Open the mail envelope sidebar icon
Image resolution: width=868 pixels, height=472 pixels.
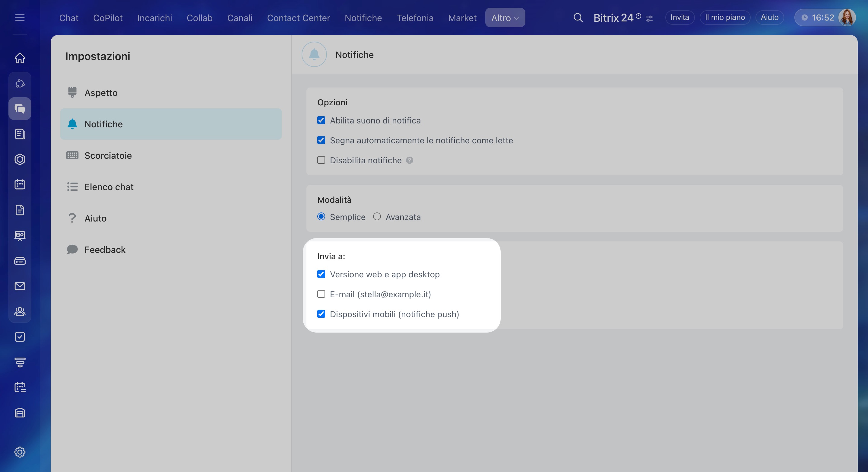20,286
